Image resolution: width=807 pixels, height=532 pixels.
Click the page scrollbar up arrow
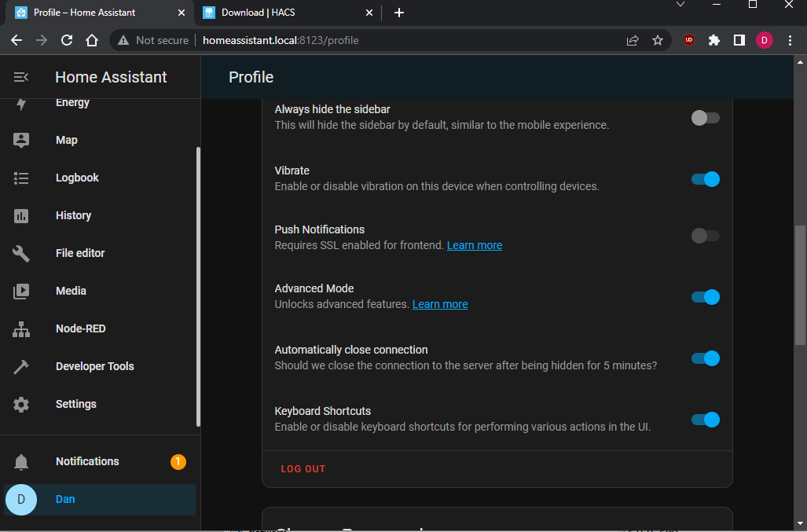coord(800,62)
